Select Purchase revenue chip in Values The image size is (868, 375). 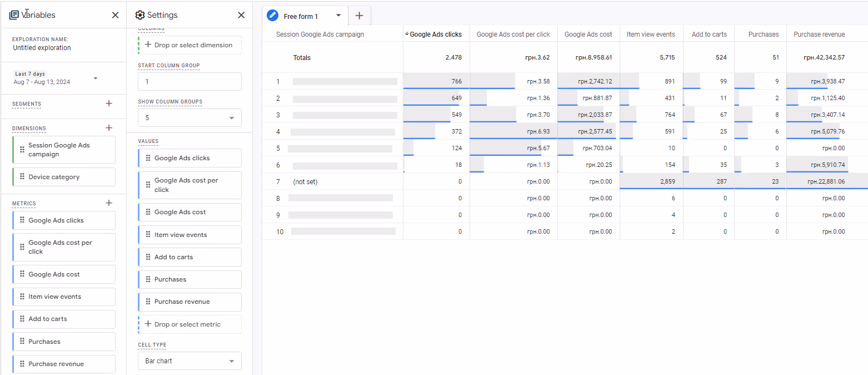pyautogui.click(x=189, y=302)
